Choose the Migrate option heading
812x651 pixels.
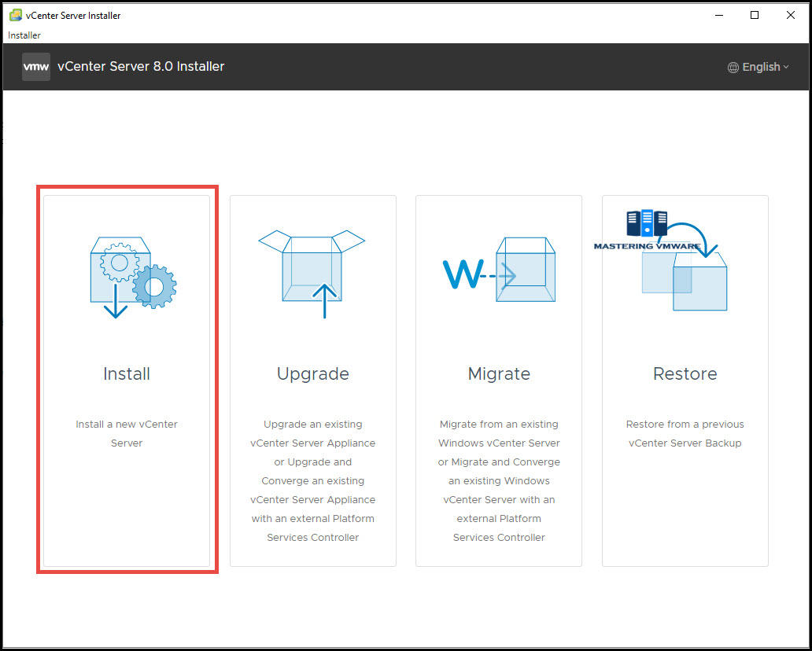tap(499, 373)
